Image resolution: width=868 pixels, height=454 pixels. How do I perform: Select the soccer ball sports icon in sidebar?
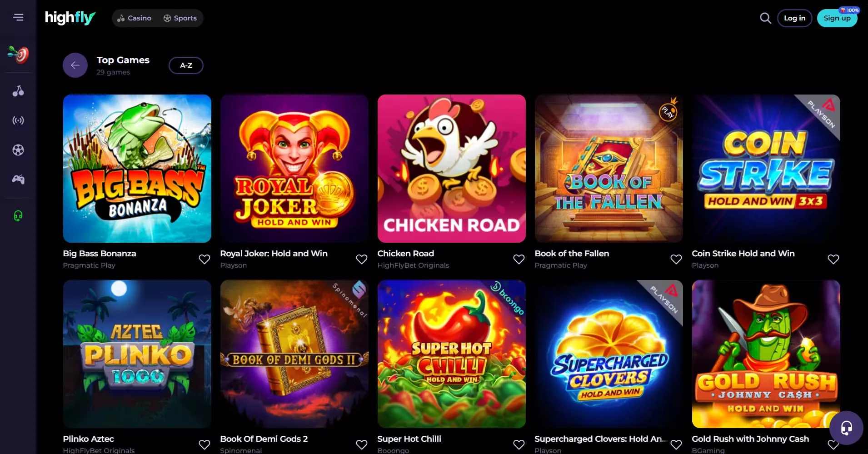tap(18, 150)
